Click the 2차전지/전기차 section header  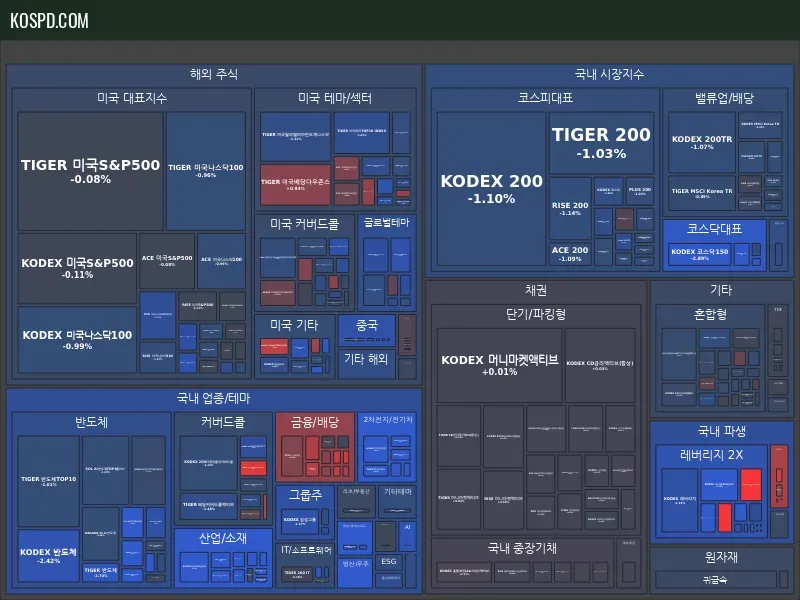(388, 419)
